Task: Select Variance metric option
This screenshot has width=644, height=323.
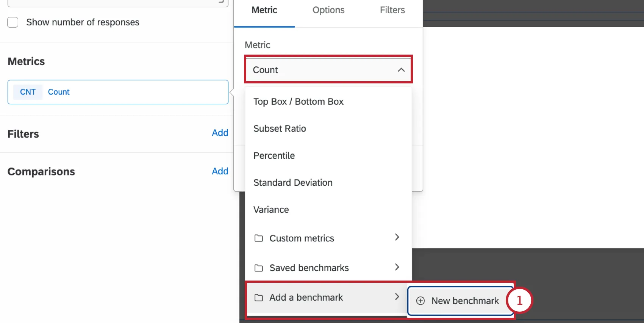Action: [328, 210]
